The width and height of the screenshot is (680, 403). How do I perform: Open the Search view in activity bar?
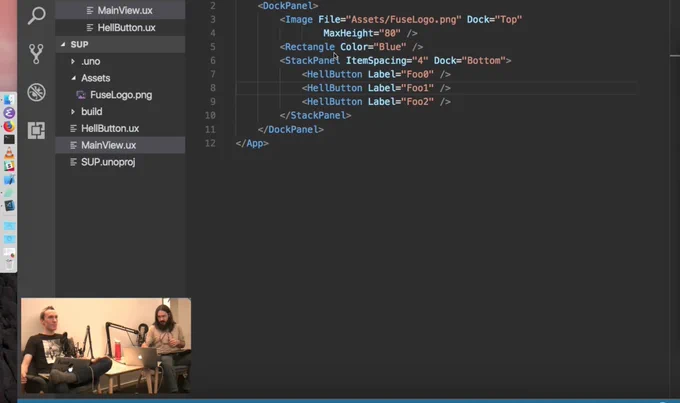click(36, 16)
